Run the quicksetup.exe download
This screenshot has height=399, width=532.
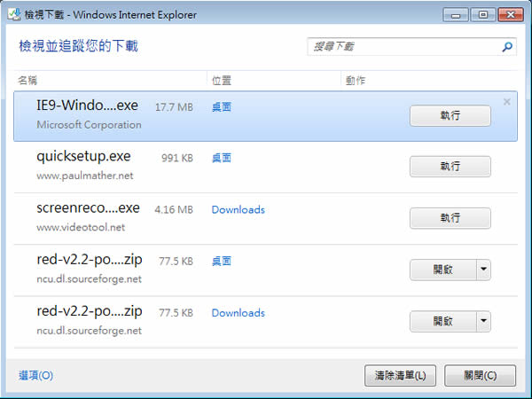(x=450, y=167)
